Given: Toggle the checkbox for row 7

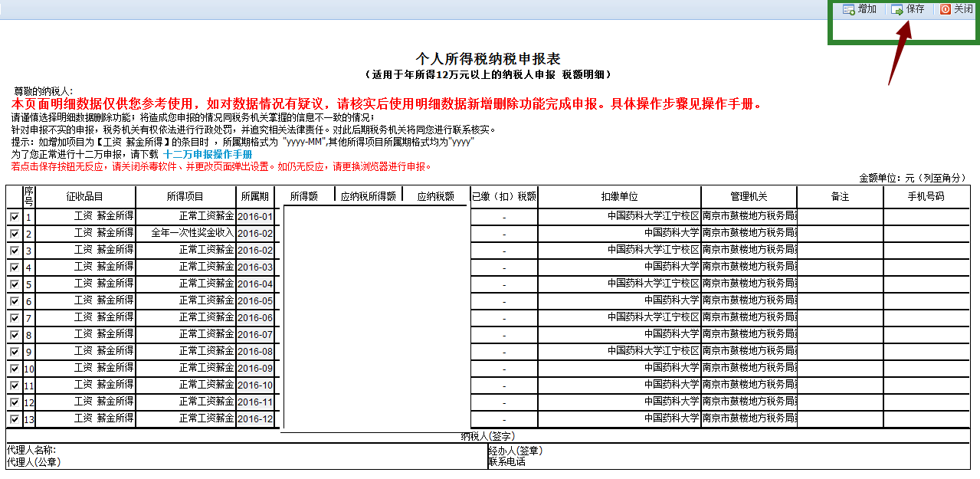Looking at the screenshot, I should (x=15, y=318).
